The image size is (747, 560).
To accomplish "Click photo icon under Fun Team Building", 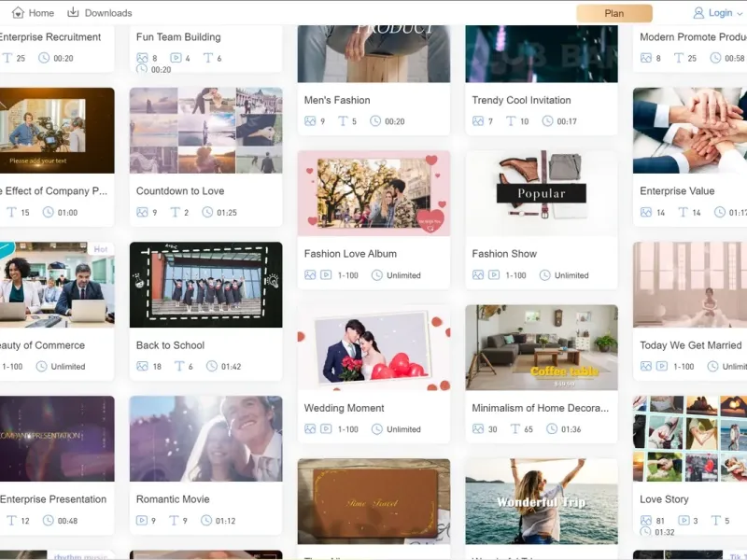I will [x=142, y=58].
